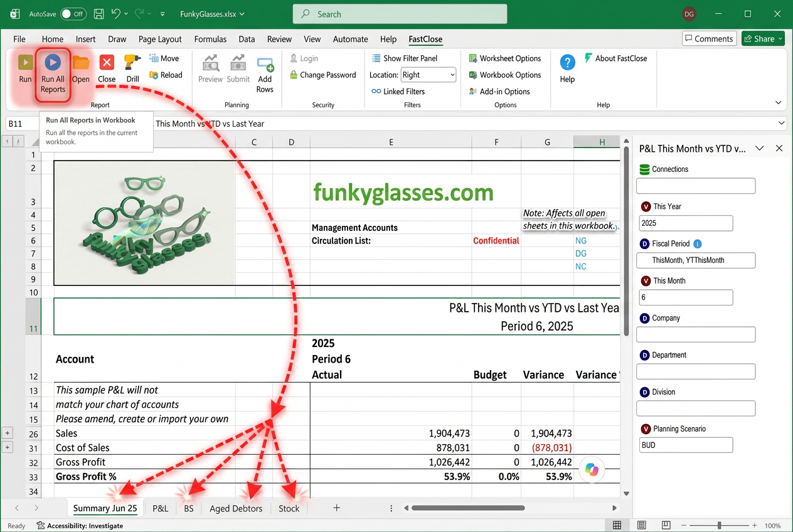
Task: Click the Save icon in title bar
Action: point(98,14)
